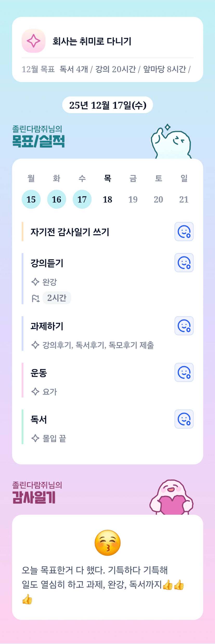215x644 pixels.
Task: Click the pink heart-holding mascot
Action: pyautogui.click(x=171, y=497)
